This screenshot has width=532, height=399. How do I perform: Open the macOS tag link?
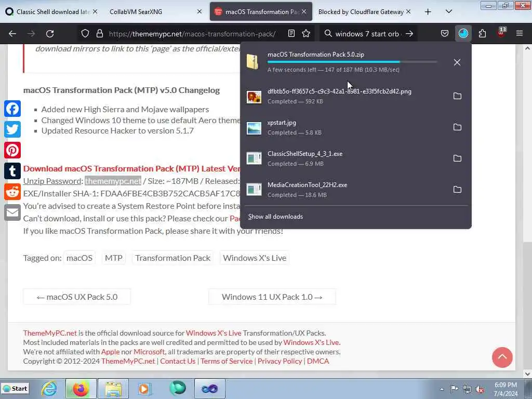coord(79,258)
